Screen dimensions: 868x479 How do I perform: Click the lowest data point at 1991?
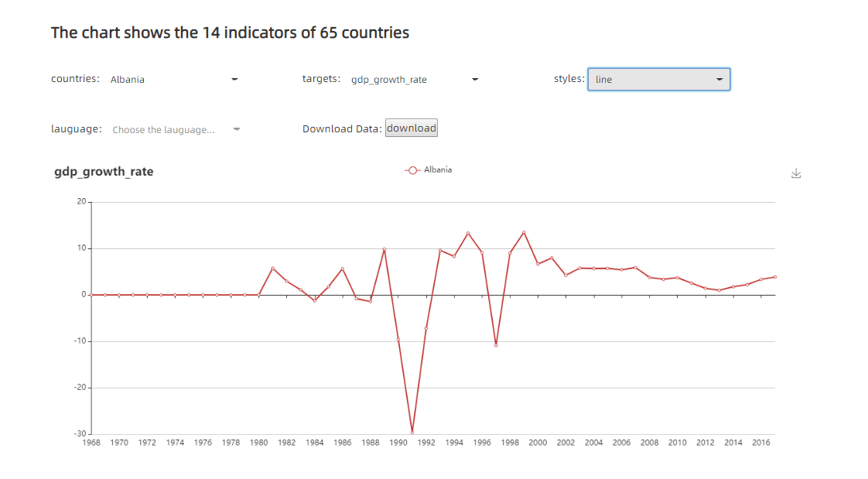[x=412, y=432]
